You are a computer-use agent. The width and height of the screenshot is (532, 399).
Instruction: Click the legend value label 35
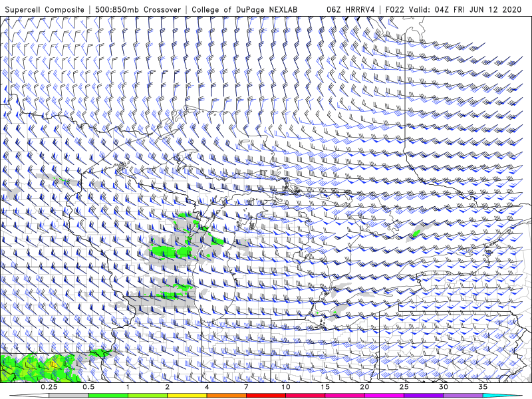point(483,387)
